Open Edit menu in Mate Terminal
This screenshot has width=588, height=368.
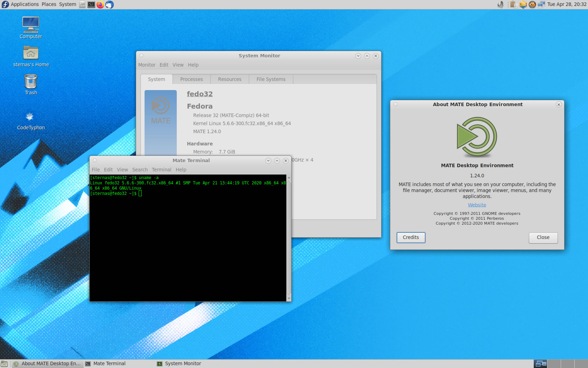point(108,170)
